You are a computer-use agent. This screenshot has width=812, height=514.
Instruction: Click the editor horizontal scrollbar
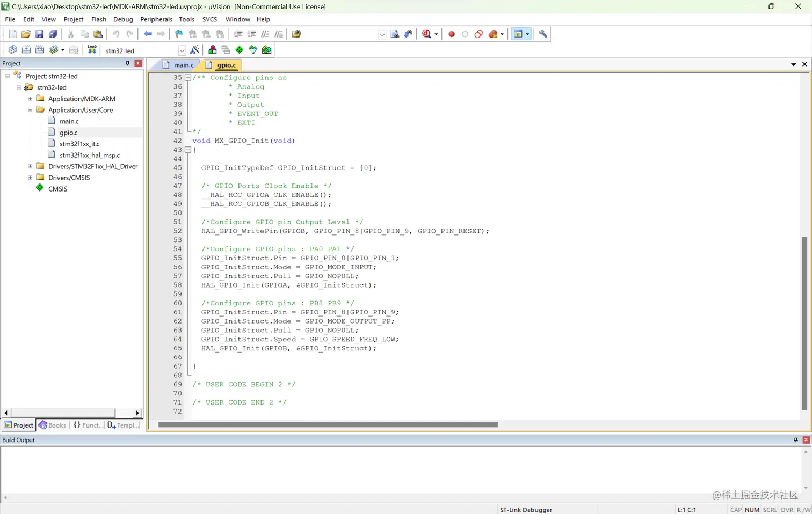point(328,424)
